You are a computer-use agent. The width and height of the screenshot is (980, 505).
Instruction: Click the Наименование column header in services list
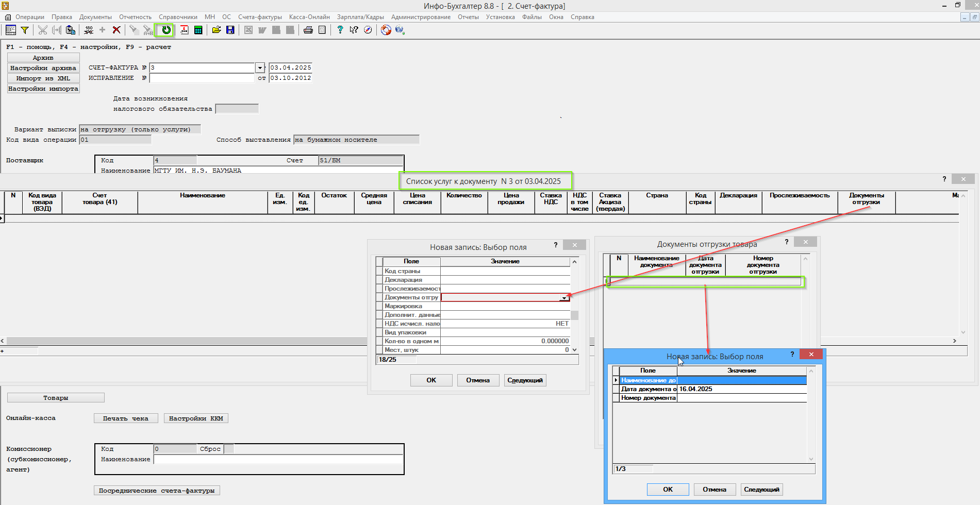click(x=203, y=202)
